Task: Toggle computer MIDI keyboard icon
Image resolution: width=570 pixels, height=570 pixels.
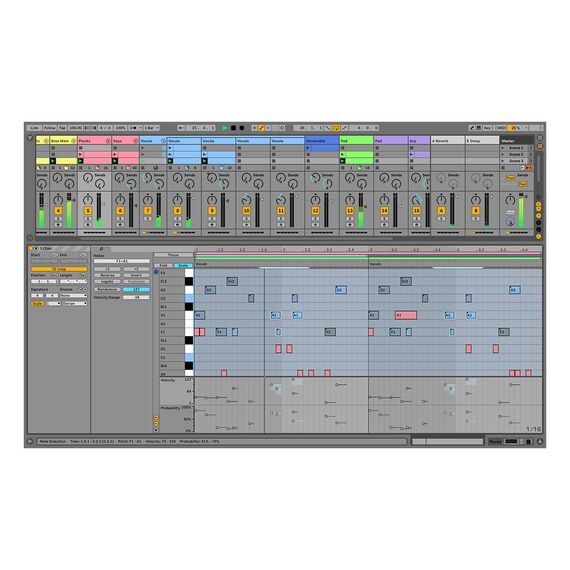Action: (479, 128)
